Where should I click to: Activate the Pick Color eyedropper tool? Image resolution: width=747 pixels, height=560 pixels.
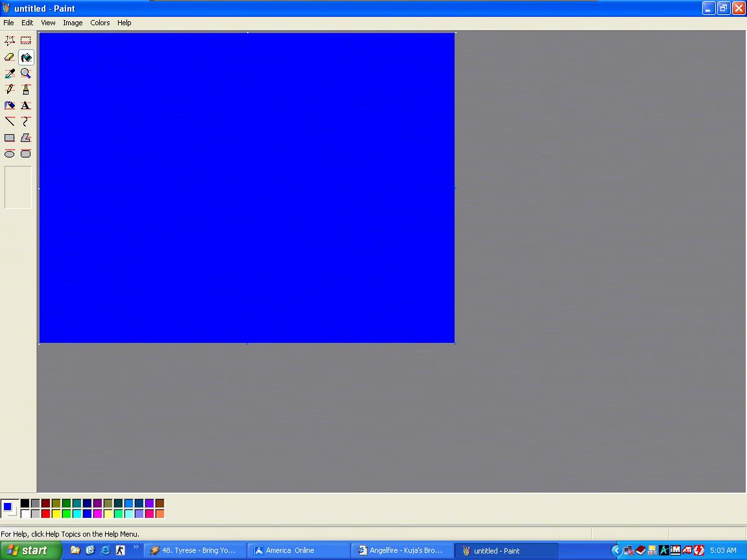click(x=10, y=73)
